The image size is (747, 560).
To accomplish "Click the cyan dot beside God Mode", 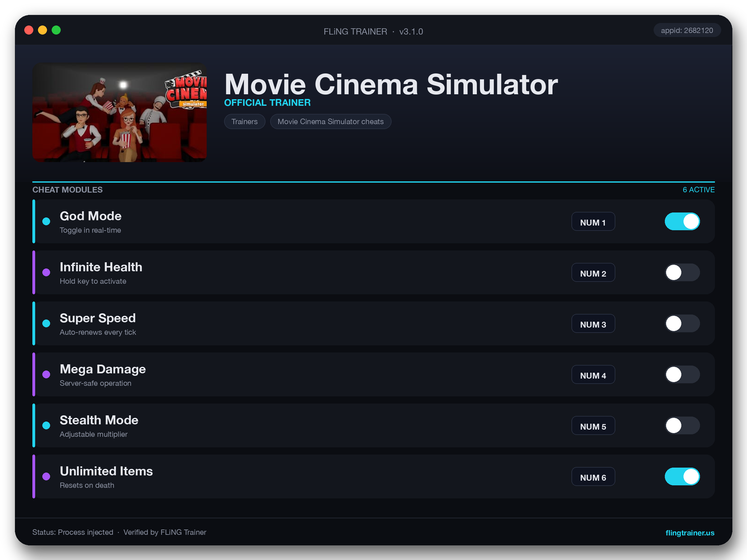I will (x=46, y=222).
